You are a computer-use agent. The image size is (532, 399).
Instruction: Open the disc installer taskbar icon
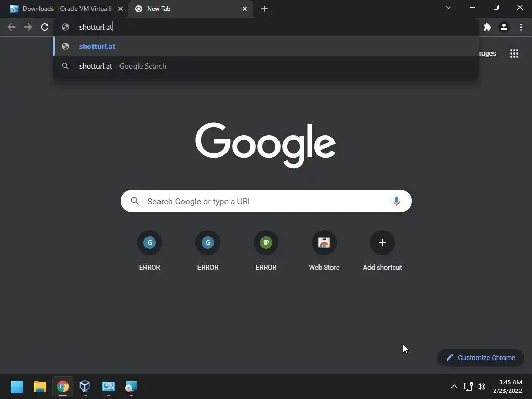(x=131, y=387)
